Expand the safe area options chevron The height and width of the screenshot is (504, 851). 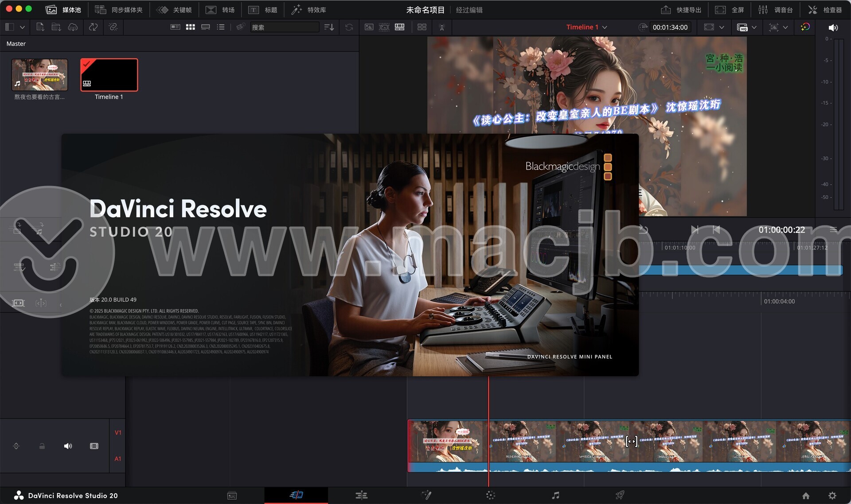tap(722, 27)
